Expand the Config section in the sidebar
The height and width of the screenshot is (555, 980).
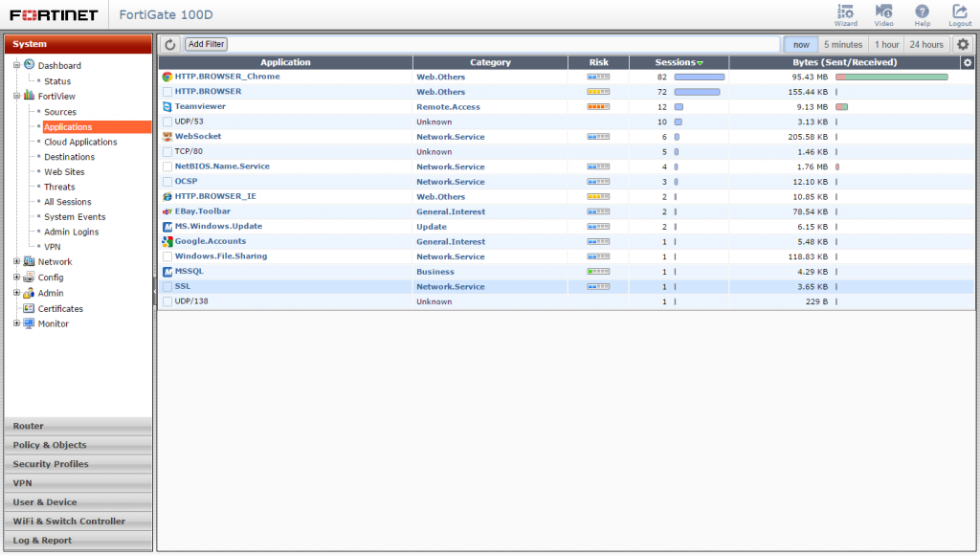[x=14, y=277]
